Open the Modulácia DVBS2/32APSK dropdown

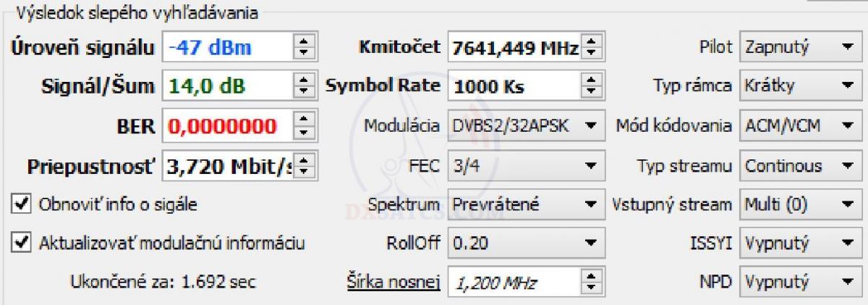pos(525,126)
